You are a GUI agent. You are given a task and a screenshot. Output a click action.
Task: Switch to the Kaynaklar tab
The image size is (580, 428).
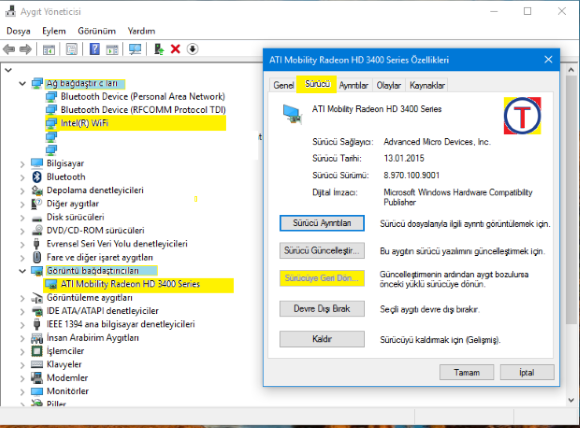(427, 85)
